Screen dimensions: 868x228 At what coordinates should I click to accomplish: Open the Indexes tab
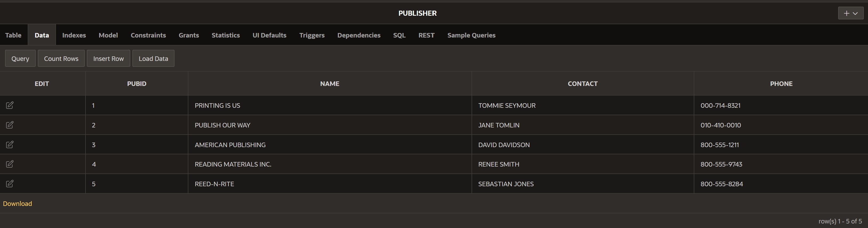click(x=74, y=35)
